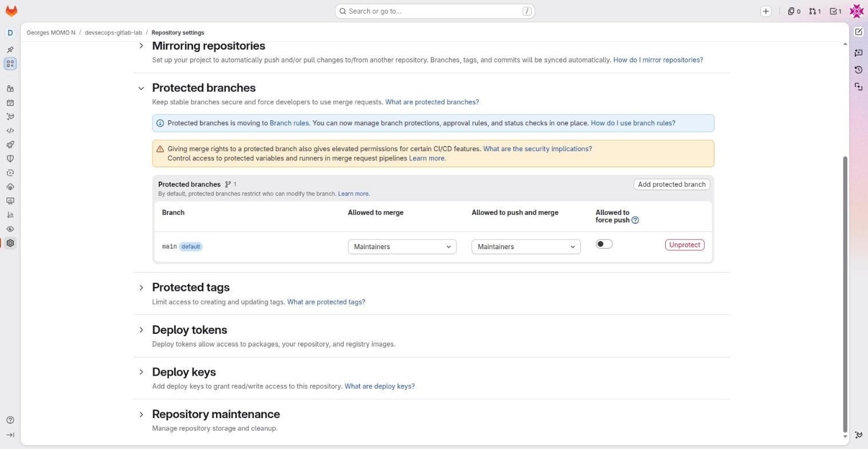Open the Help question mark icon

point(10,420)
